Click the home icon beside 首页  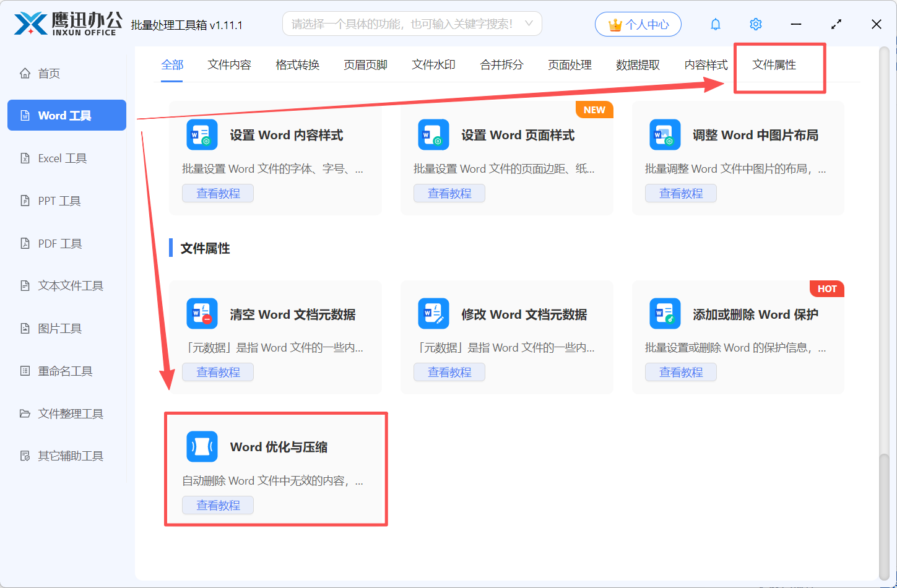point(25,73)
